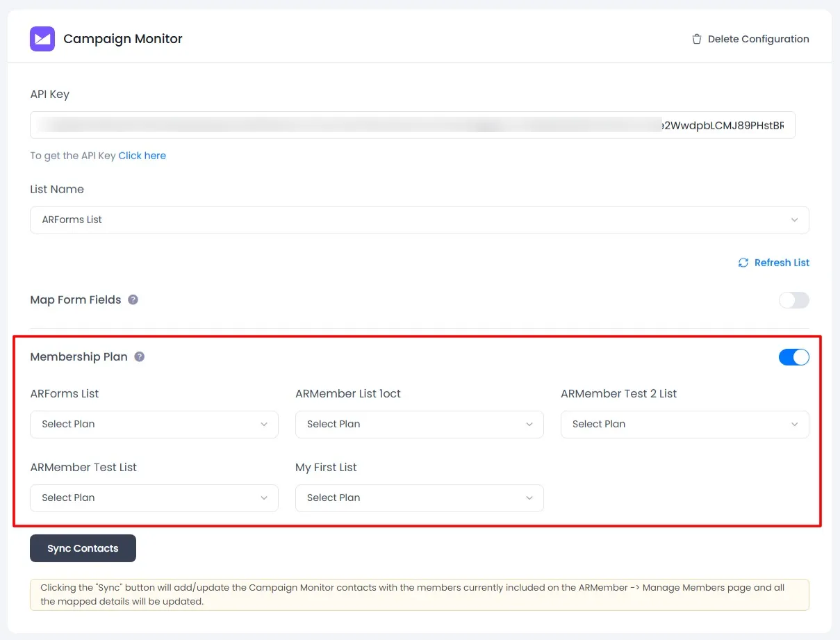Click the trash icon beside Delete Configuration
The width and height of the screenshot is (840, 640).
click(x=696, y=40)
